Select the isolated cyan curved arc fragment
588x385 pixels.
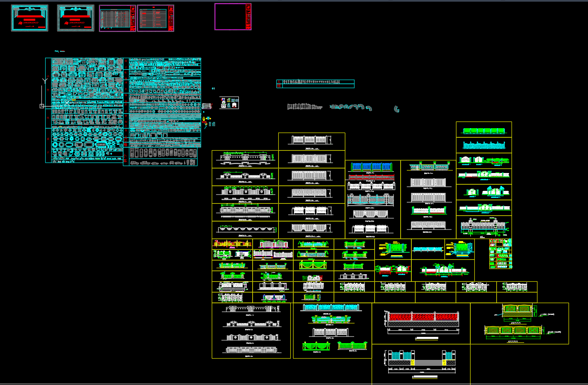396,109
